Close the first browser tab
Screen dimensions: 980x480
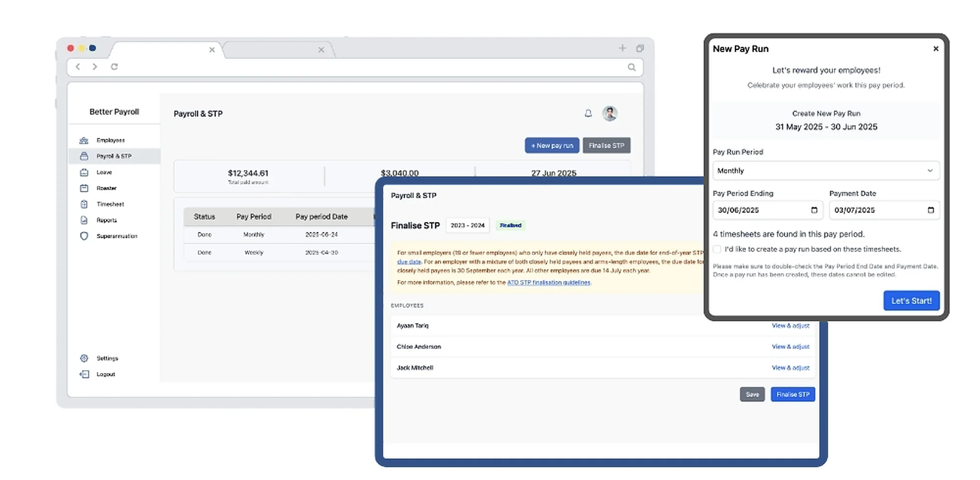click(x=212, y=50)
